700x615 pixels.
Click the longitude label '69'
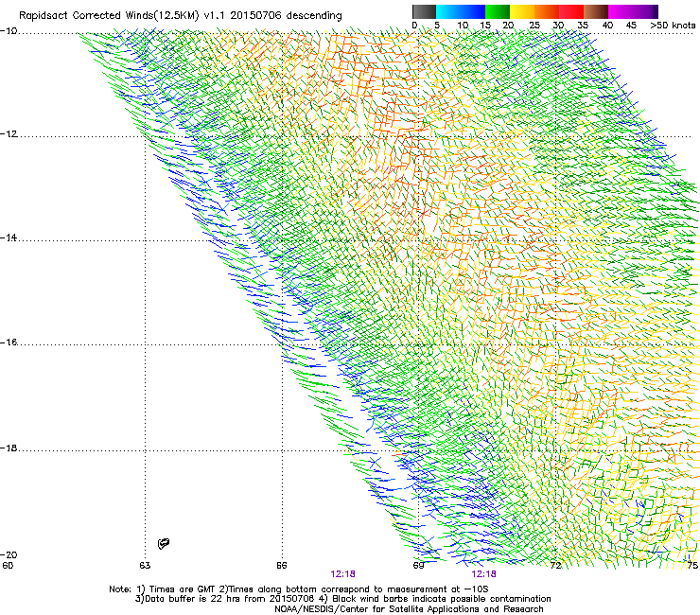[x=418, y=565]
